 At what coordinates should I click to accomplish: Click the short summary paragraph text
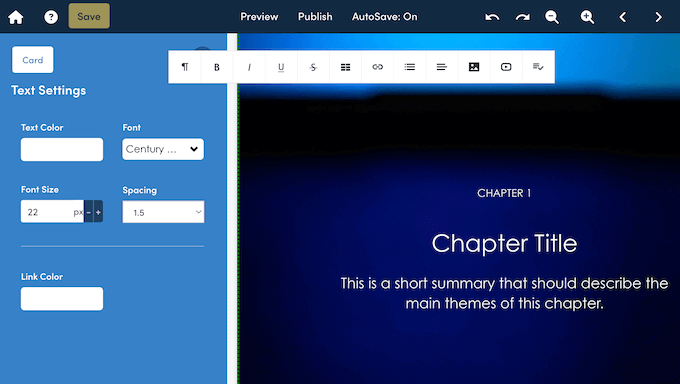point(504,293)
